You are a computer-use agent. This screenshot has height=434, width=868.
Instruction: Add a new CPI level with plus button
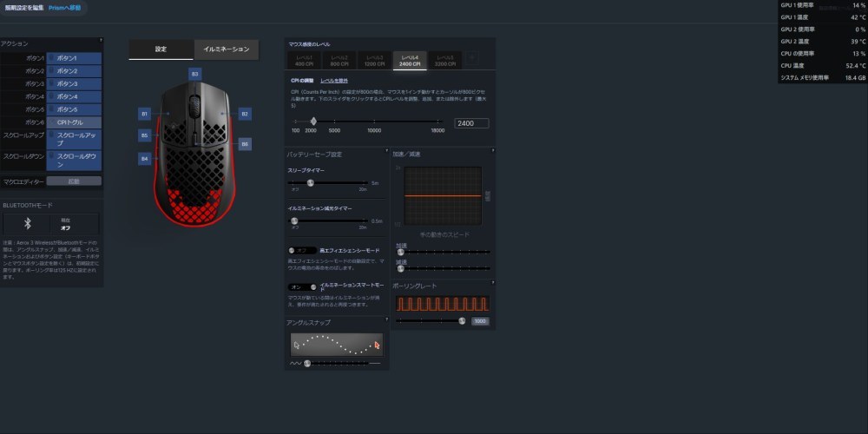coord(471,58)
